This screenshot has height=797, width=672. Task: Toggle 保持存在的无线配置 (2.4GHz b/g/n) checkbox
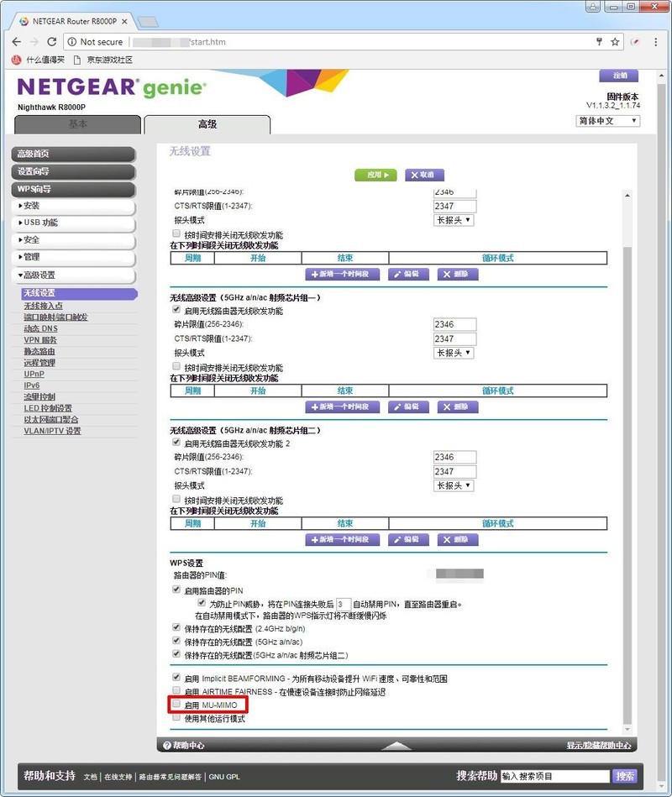[x=176, y=627]
